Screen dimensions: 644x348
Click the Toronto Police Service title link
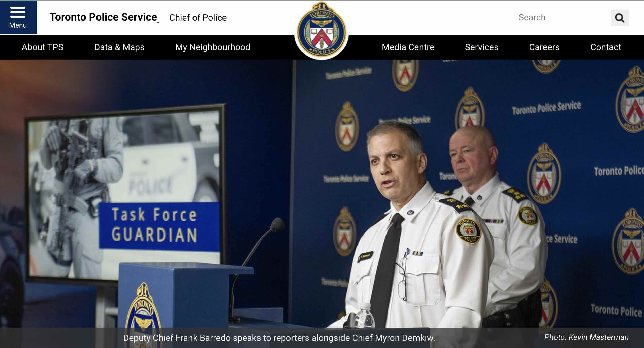(104, 17)
